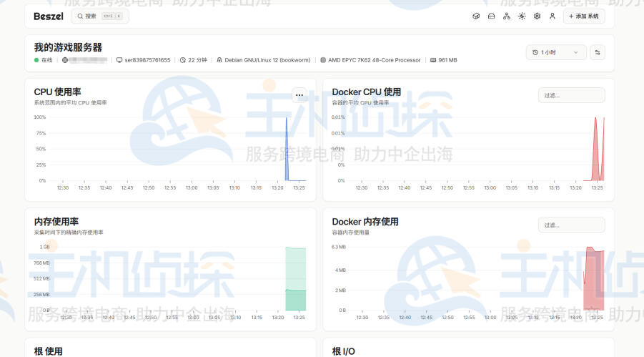
Task: Click Debian GNU/Linux 12 (bookworm) text
Action: 267,60
